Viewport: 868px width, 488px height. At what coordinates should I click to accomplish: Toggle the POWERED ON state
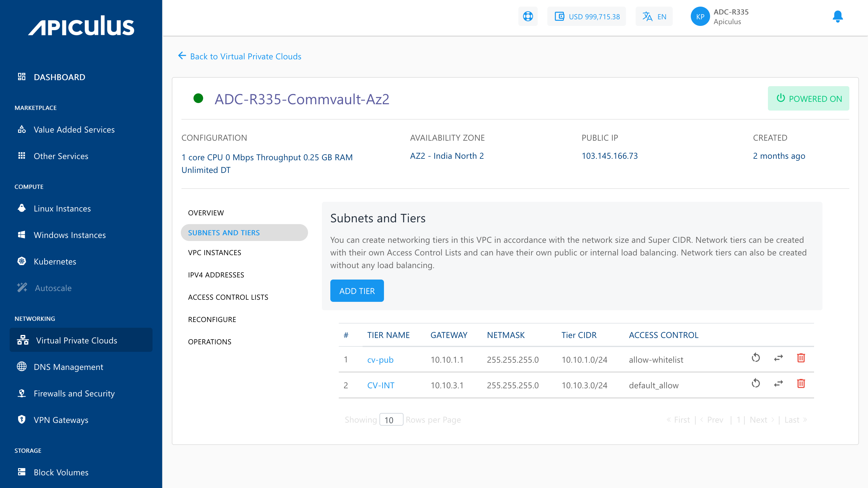(x=809, y=98)
